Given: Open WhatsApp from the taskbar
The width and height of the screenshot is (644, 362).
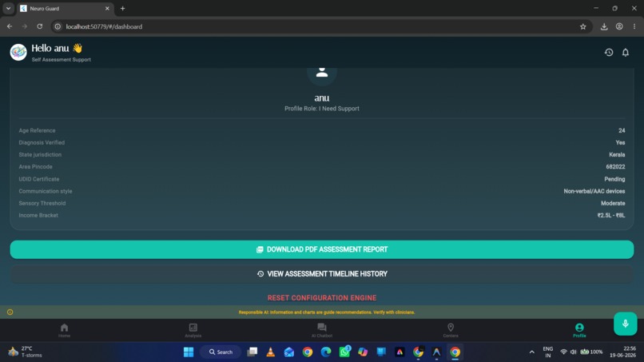Looking at the screenshot, I should (x=344, y=352).
